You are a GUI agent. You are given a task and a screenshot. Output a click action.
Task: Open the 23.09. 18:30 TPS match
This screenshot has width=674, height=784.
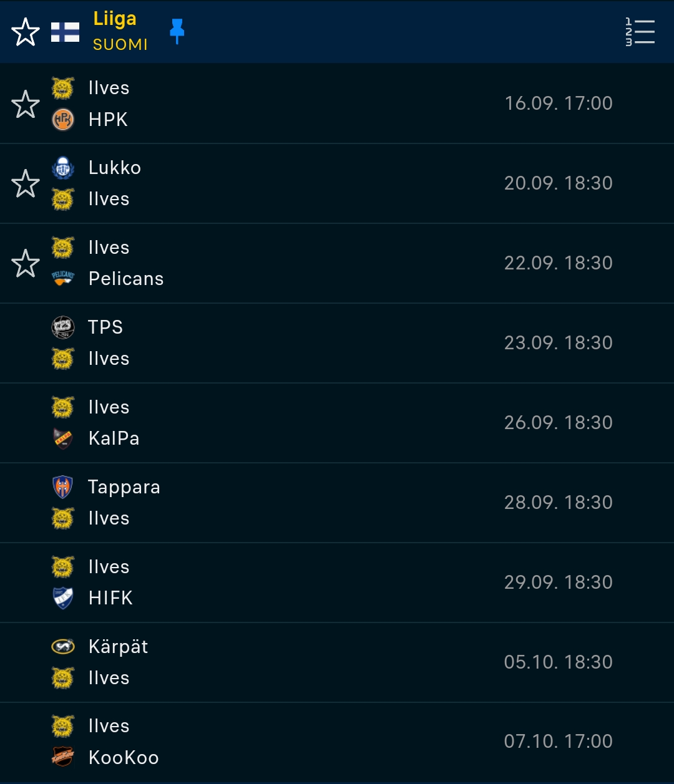tap(558, 342)
